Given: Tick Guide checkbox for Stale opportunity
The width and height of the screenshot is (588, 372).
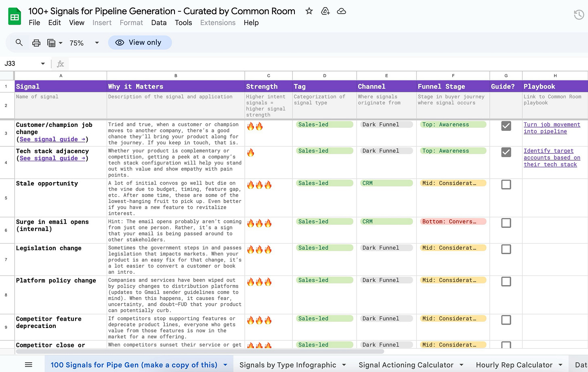Looking at the screenshot, I should click(506, 185).
